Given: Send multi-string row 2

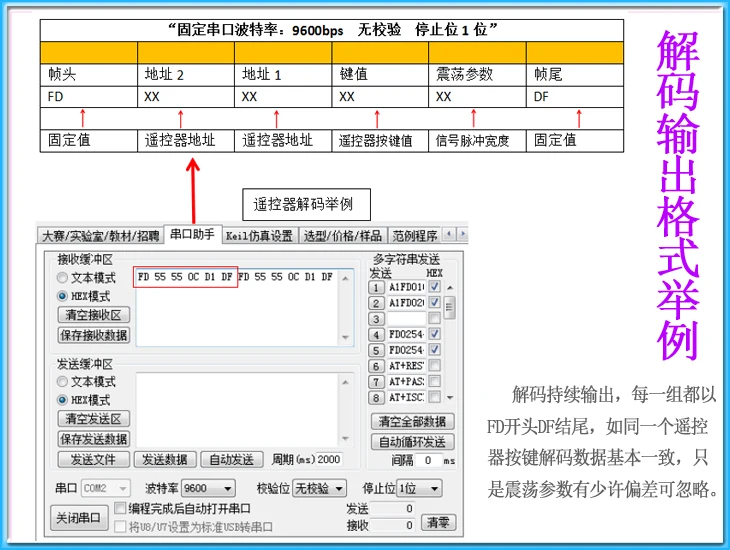Looking at the screenshot, I should [x=376, y=303].
